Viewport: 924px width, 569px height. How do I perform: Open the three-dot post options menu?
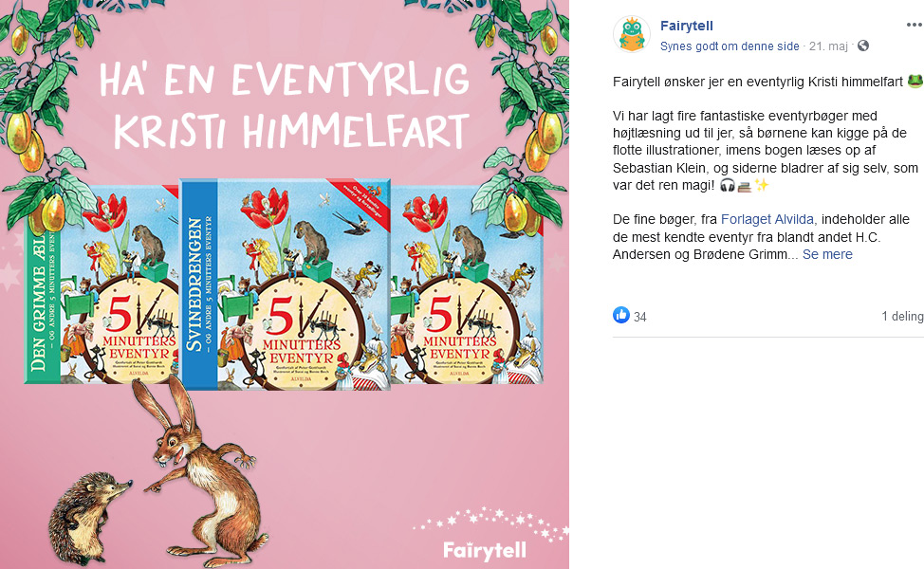(915, 26)
